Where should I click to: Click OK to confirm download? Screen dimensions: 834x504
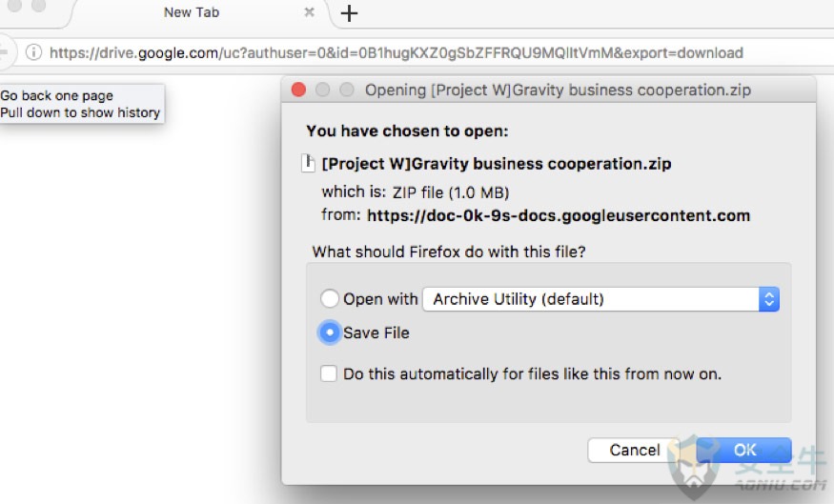[x=743, y=450]
